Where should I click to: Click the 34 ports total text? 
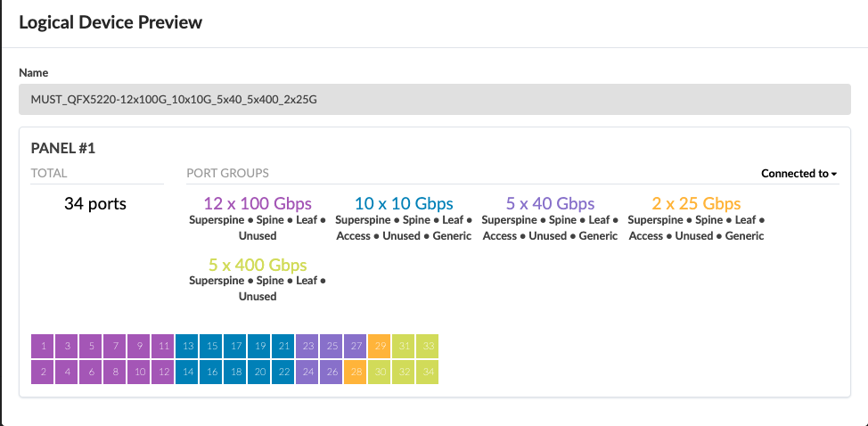pos(95,203)
